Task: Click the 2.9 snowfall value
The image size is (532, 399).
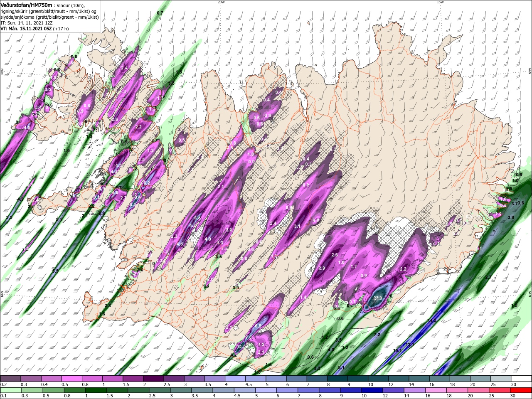Action: point(321,268)
